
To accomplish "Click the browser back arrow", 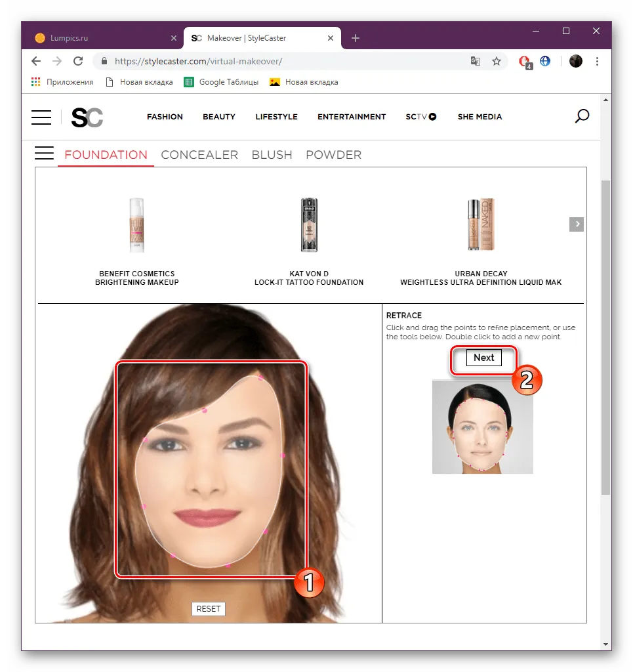I will (36, 61).
